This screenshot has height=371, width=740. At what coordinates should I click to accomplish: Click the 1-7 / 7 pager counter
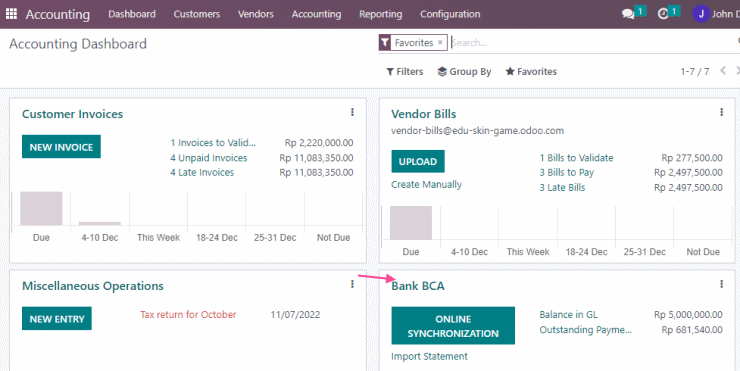click(695, 72)
